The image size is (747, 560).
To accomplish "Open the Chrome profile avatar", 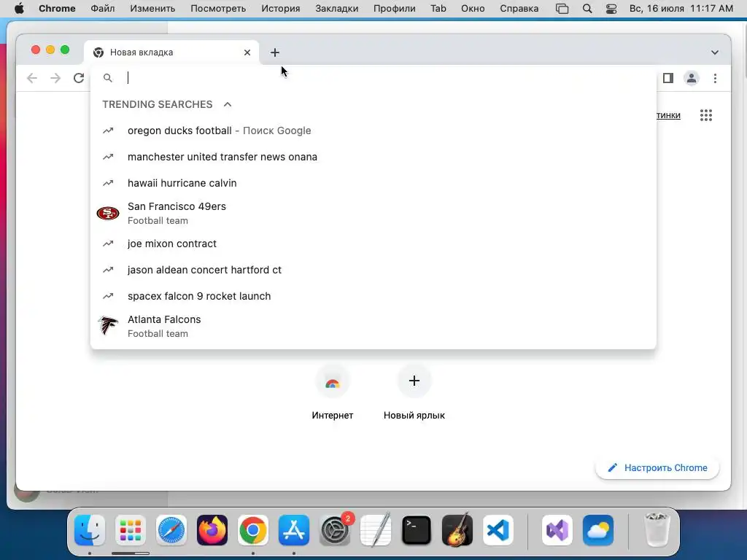I will click(x=692, y=77).
